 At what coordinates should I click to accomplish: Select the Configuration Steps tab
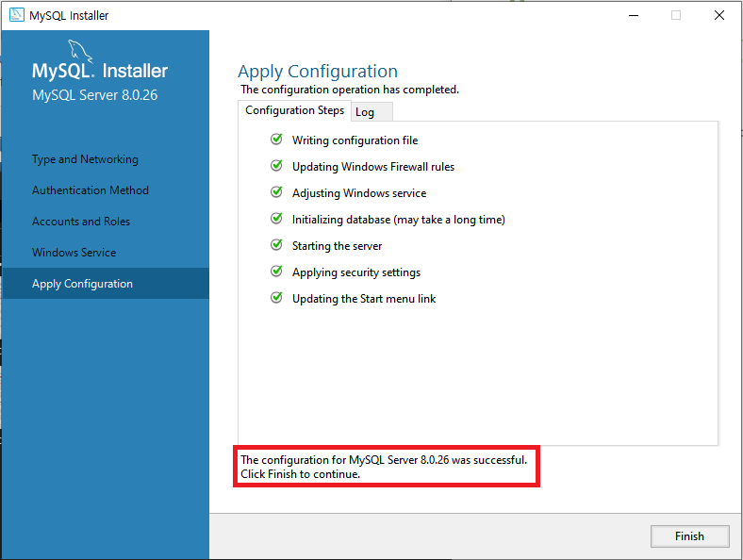coord(295,110)
